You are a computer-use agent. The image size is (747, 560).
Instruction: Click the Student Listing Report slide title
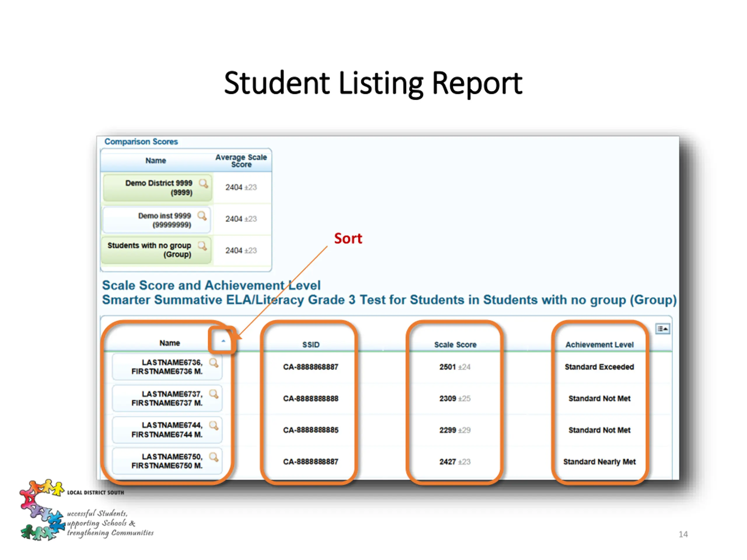373,83
